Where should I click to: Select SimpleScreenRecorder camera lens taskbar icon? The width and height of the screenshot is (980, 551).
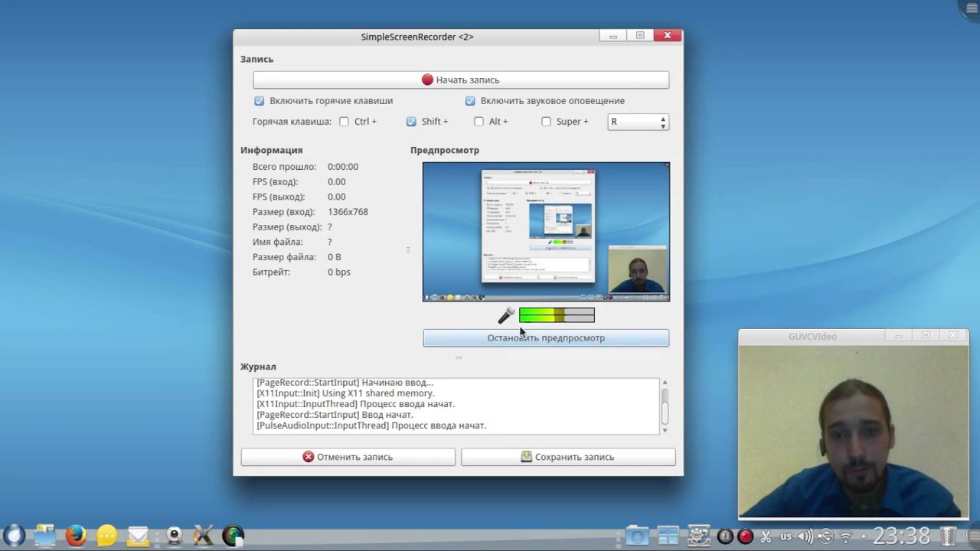pos(233,536)
